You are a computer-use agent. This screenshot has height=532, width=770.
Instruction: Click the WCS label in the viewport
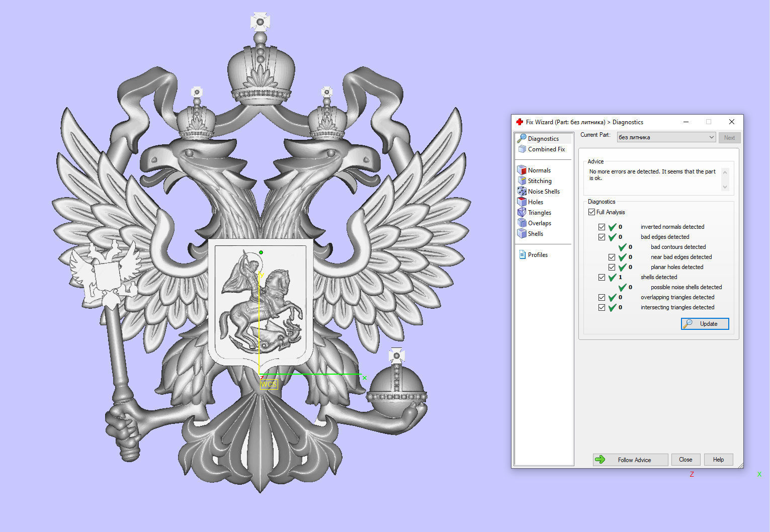pyautogui.click(x=269, y=384)
